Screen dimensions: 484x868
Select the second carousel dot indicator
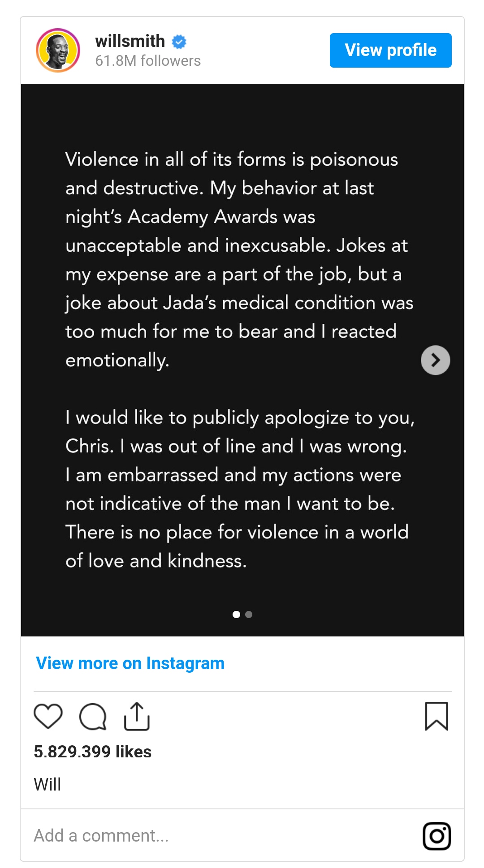(x=249, y=614)
